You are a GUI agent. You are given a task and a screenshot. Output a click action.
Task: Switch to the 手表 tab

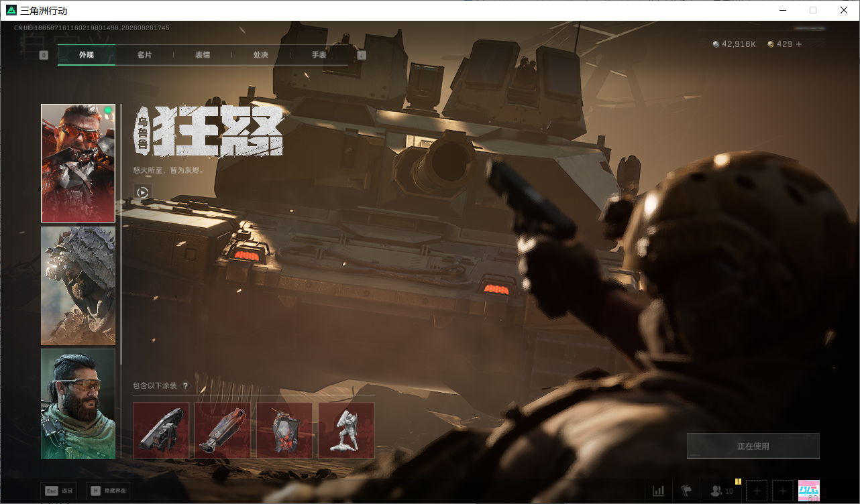pyautogui.click(x=319, y=55)
